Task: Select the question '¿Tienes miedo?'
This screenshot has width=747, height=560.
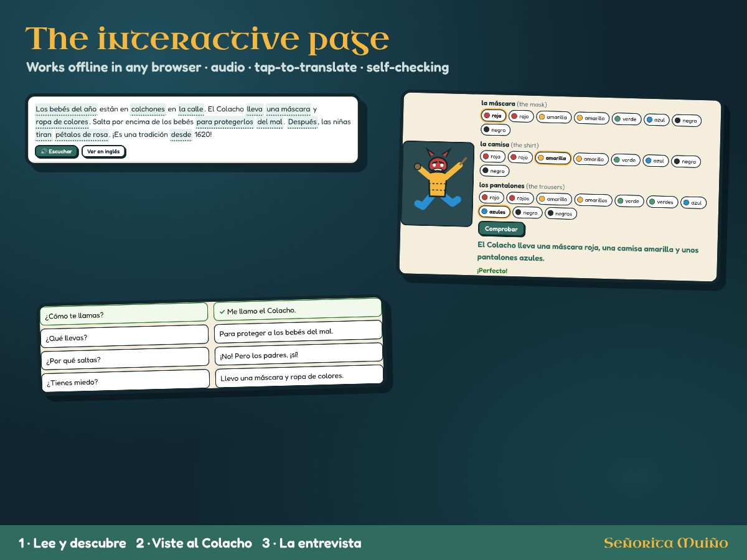Action: click(x=125, y=381)
